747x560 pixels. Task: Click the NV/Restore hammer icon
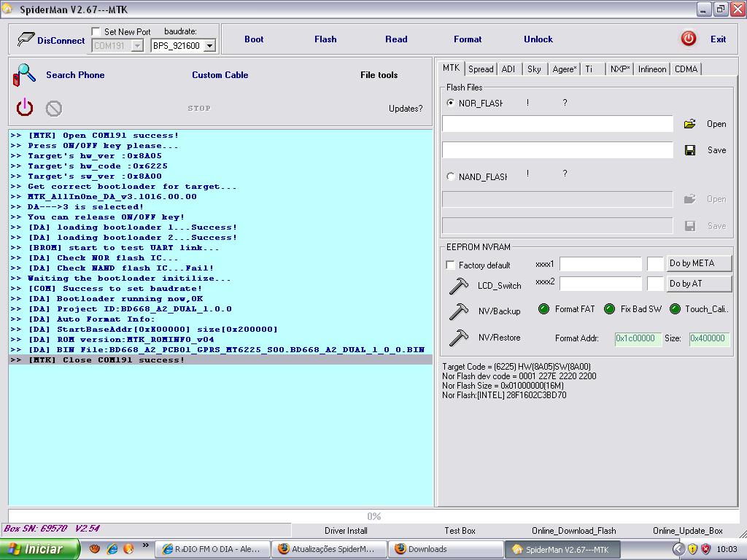459,338
